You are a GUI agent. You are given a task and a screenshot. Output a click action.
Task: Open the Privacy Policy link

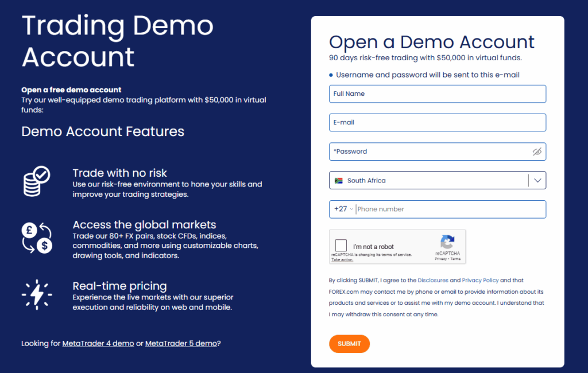pos(481,280)
